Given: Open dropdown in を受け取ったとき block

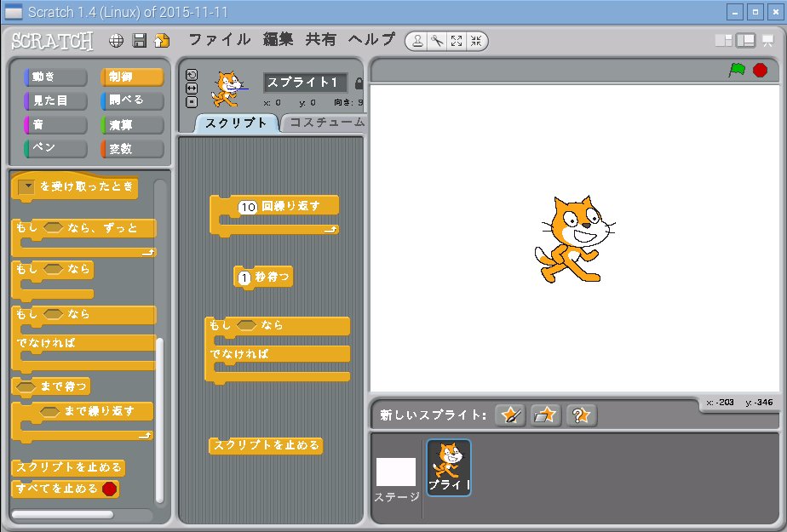Looking at the screenshot, I should click(26, 187).
